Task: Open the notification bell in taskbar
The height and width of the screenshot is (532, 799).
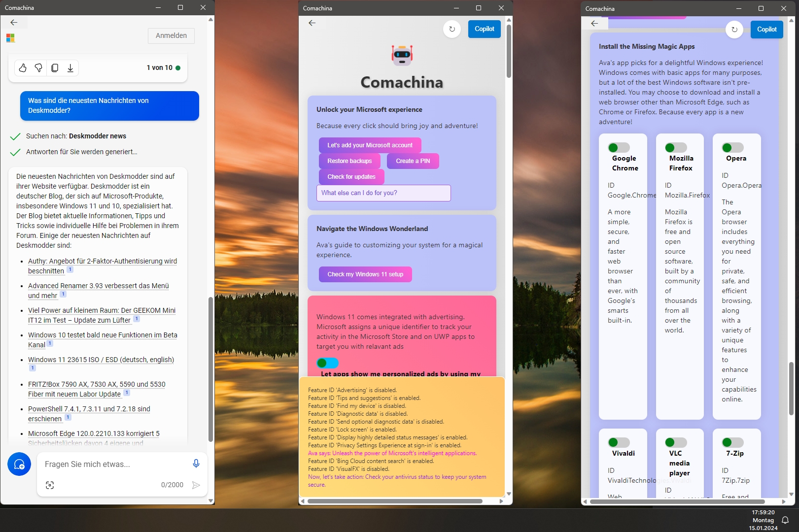Action: point(785,520)
